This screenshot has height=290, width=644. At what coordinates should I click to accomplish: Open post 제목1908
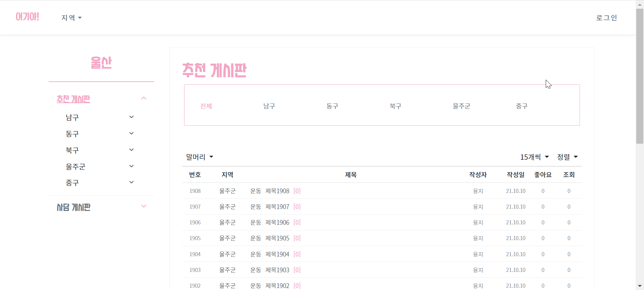[x=277, y=191]
